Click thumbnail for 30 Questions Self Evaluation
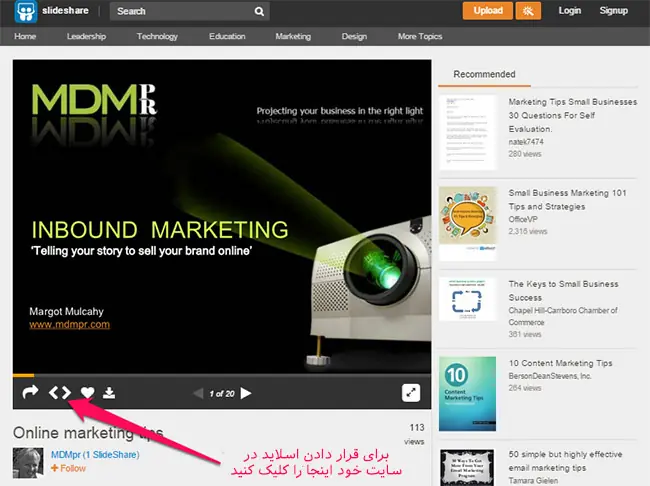The image size is (650, 486). coord(468,132)
